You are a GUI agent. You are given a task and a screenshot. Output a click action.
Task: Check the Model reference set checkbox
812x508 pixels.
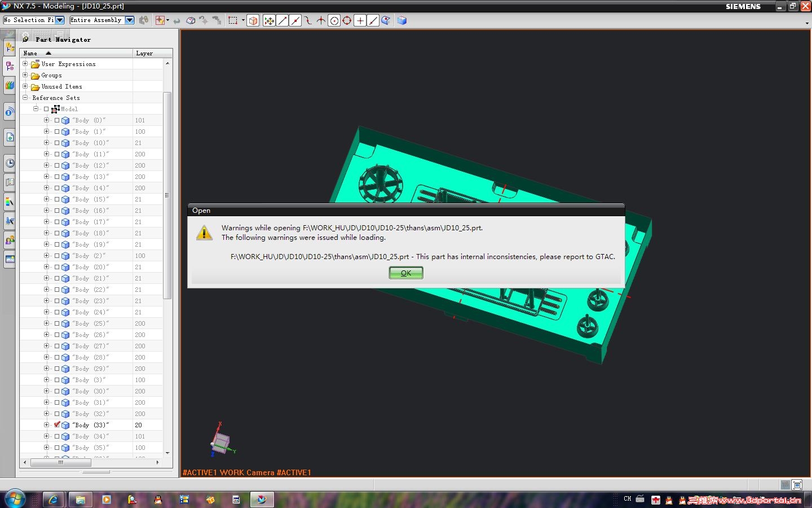46,109
